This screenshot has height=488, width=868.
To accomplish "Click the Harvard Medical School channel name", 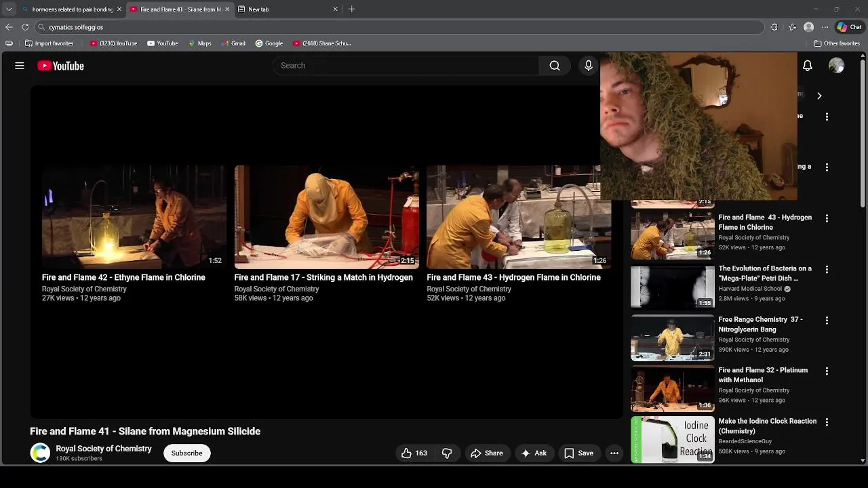I will 750,289.
